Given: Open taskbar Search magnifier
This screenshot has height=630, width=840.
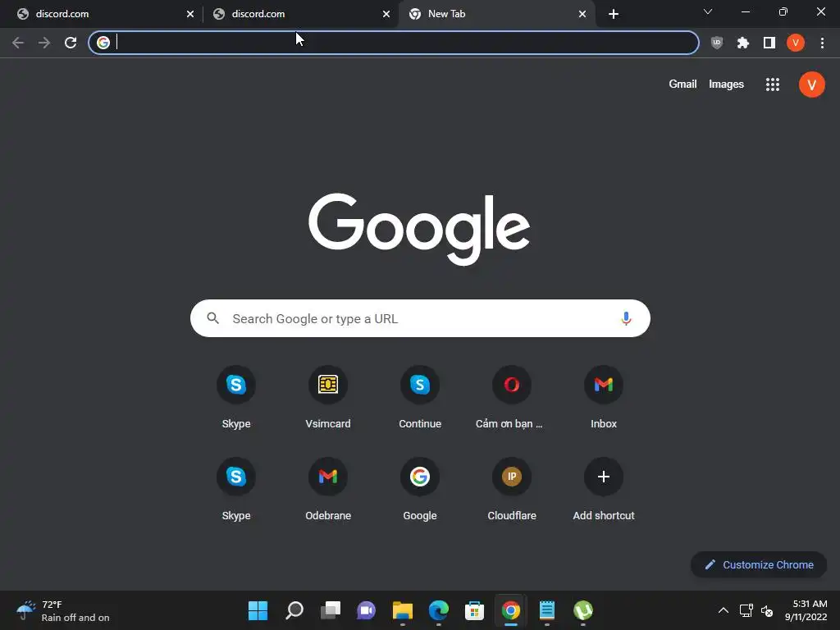Looking at the screenshot, I should click(x=294, y=610).
